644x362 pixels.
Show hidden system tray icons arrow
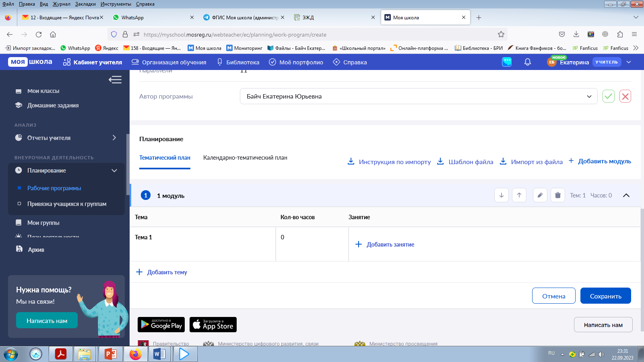click(x=562, y=354)
